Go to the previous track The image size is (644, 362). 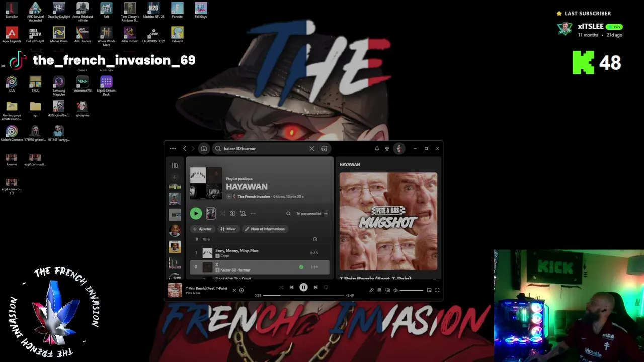tap(291, 287)
